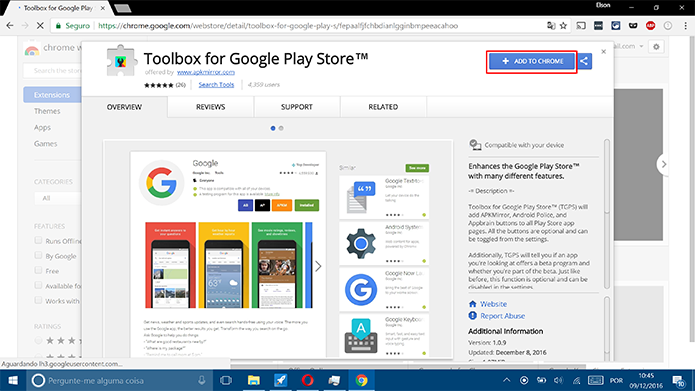Screen dimensions: 695x391
Task: Click the Adblock Plus ABP icon
Action: (650, 26)
